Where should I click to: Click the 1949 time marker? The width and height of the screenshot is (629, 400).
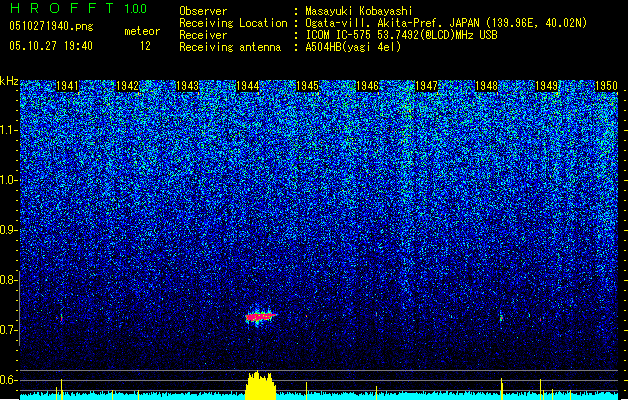tap(547, 86)
